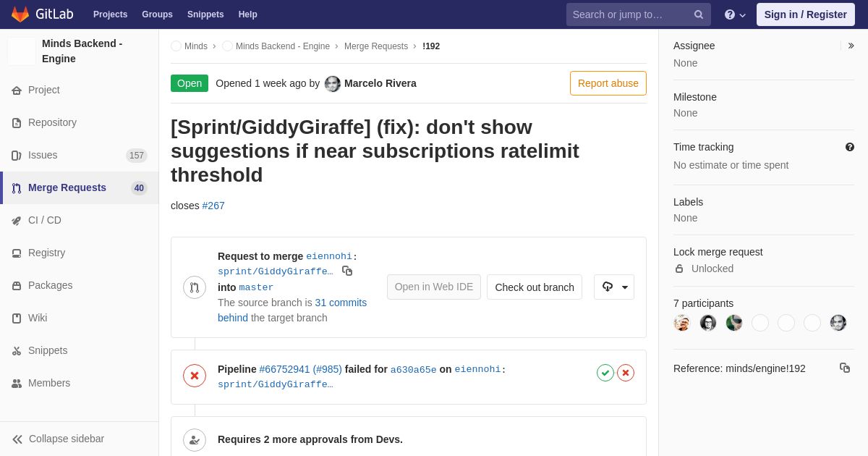Collapse the right sidebar with double chevron
The height and width of the screenshot is (456, 868).
click(x=851, y=46)
